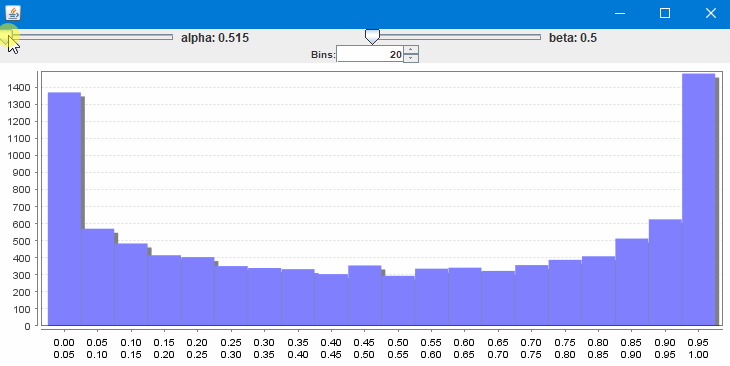Viewport: 730px width, 366px height.
Task: Select the histogram bar for 0.40–0.45
Action: pos(331,299)
